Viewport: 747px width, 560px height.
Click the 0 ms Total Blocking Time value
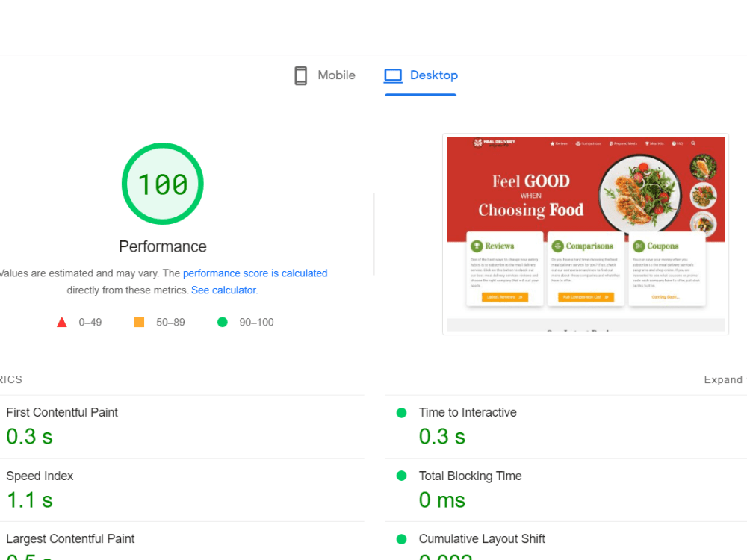tap(441, 500)
